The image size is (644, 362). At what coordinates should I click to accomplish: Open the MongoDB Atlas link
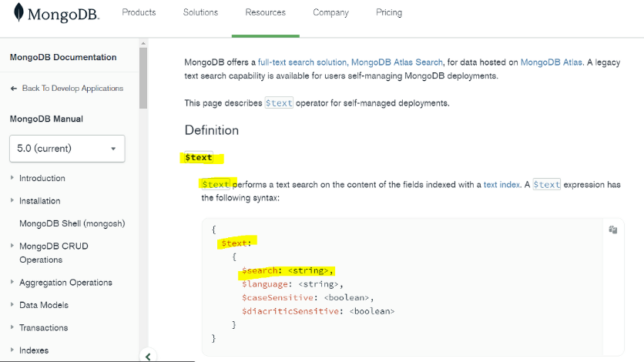point(552,62)
